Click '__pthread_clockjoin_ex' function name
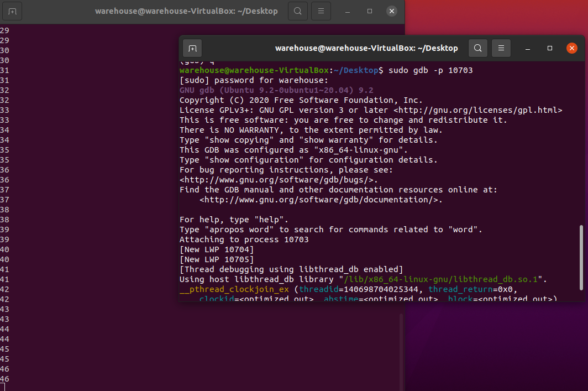Viewport: 588px width, 391px height. pos(234,289)
